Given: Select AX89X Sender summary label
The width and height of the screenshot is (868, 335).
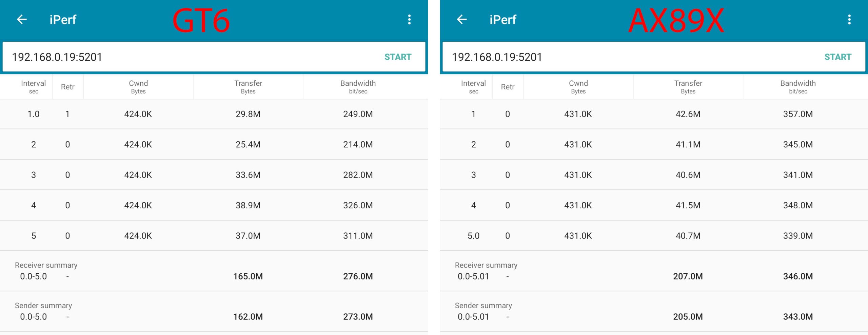Looking at the screenshot, I should tap(484, 306).
